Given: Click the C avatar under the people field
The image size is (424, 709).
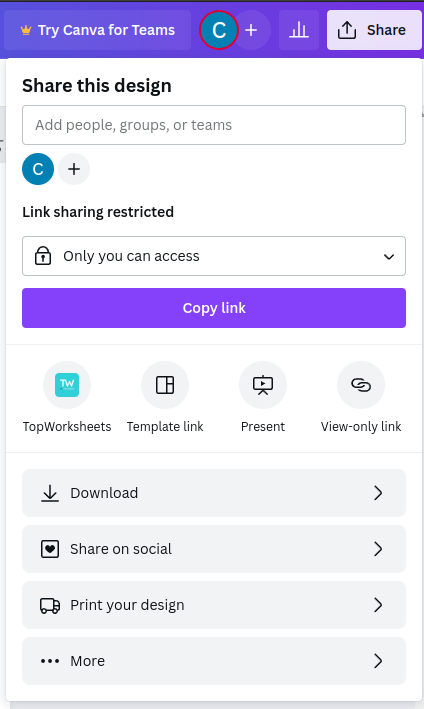Looking at the screenshot, I should click(38, 169).
